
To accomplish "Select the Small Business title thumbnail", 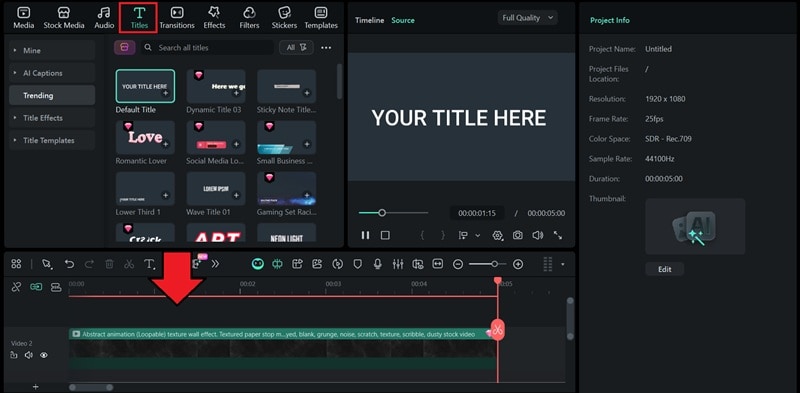I will pos(286,137).
